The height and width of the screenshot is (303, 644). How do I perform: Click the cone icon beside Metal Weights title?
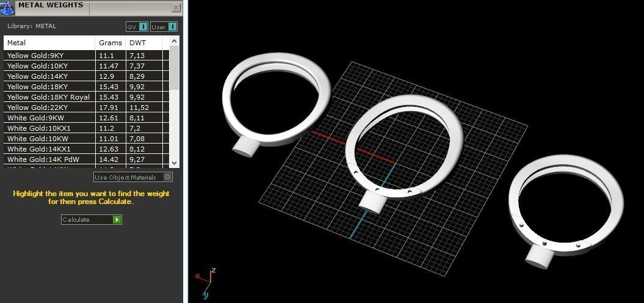7,7
